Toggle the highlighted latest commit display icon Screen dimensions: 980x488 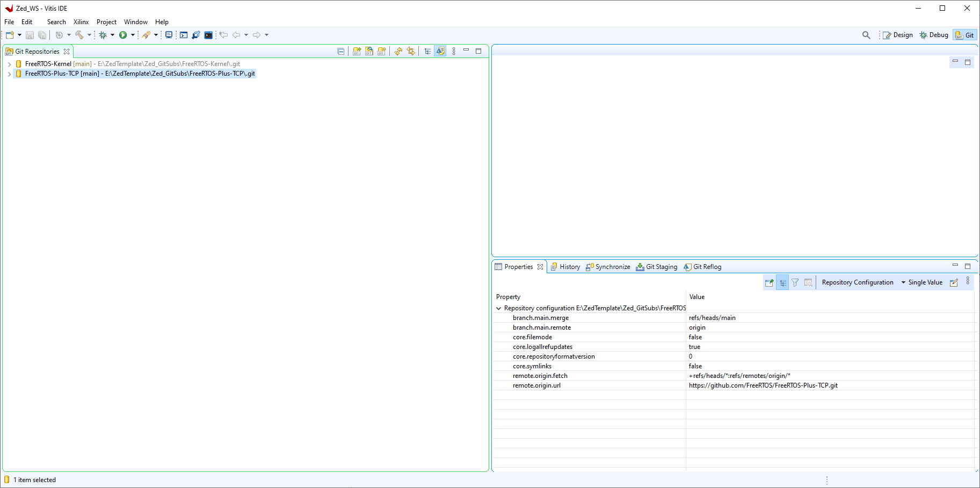[x=440, y=51]
